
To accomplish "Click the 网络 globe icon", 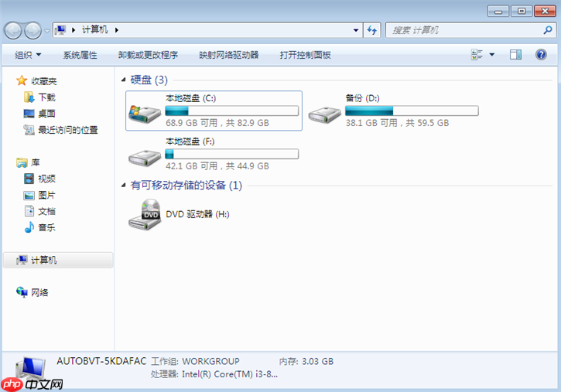I will click(22, 292).
